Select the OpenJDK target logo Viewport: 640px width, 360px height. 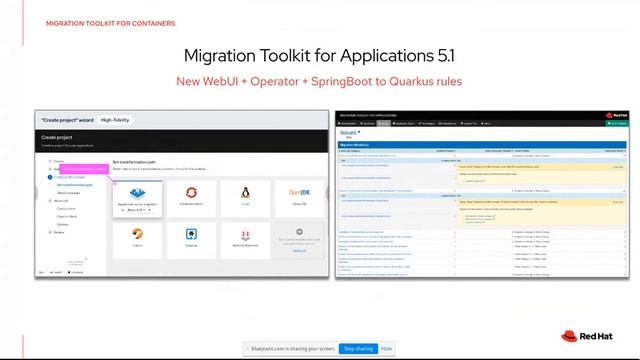pyautogui.click(x=299, y=193)
